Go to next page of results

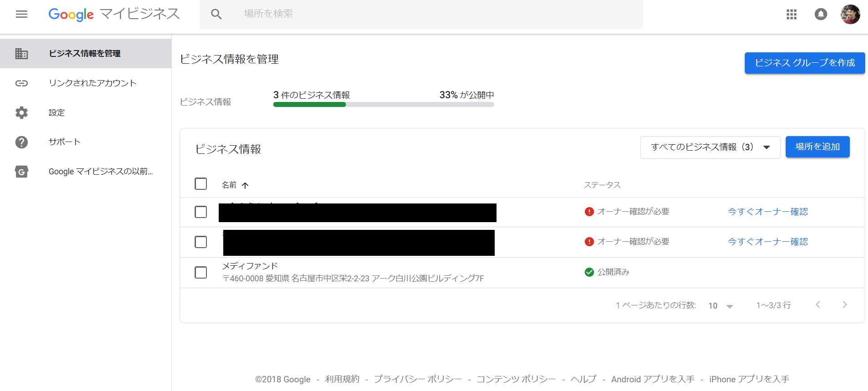pyautogui.click(x=845, y=305)
